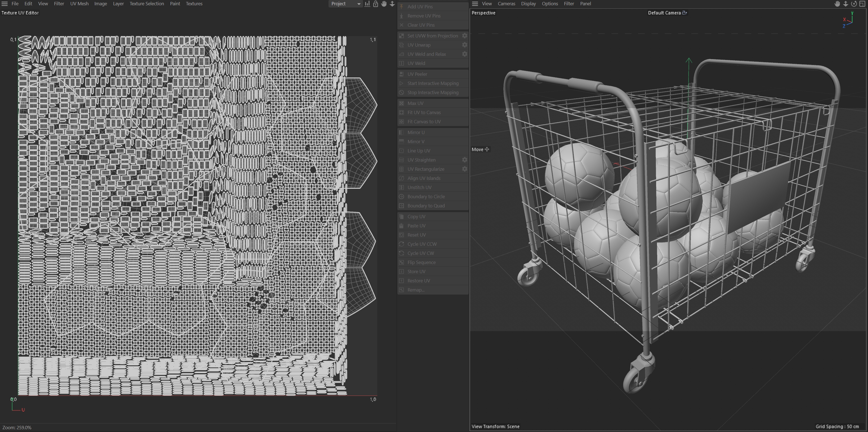The image size is (868, 432).
Task: Toggle the viewport maximize layout icon
Action: pyautogui.click(x=862, y=4)
